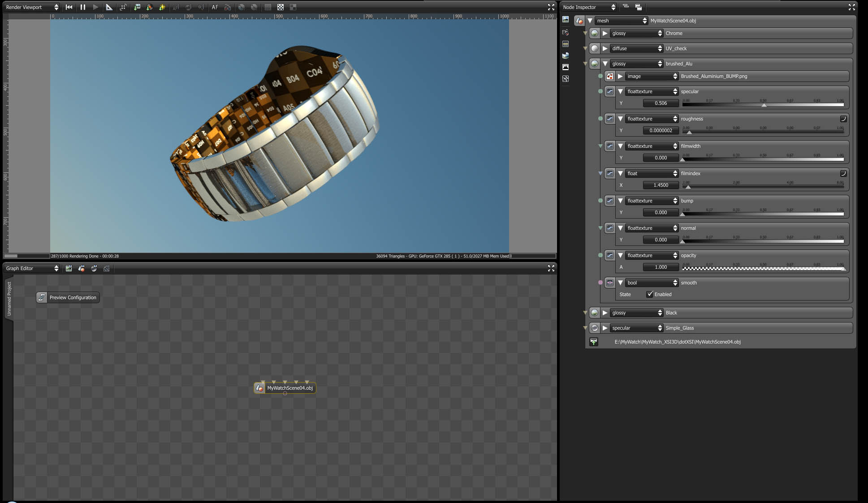
Task: Click the specular value slider track
Action: 763,105
